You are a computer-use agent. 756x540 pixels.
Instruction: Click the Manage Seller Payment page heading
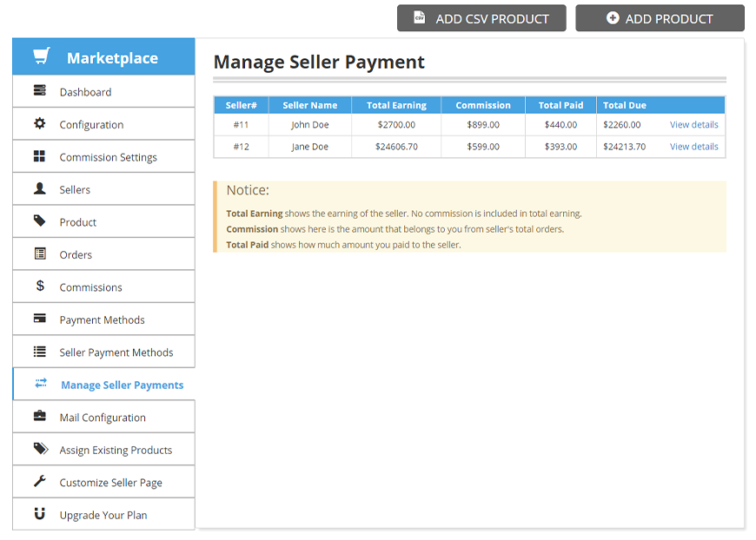pos(319,63)
